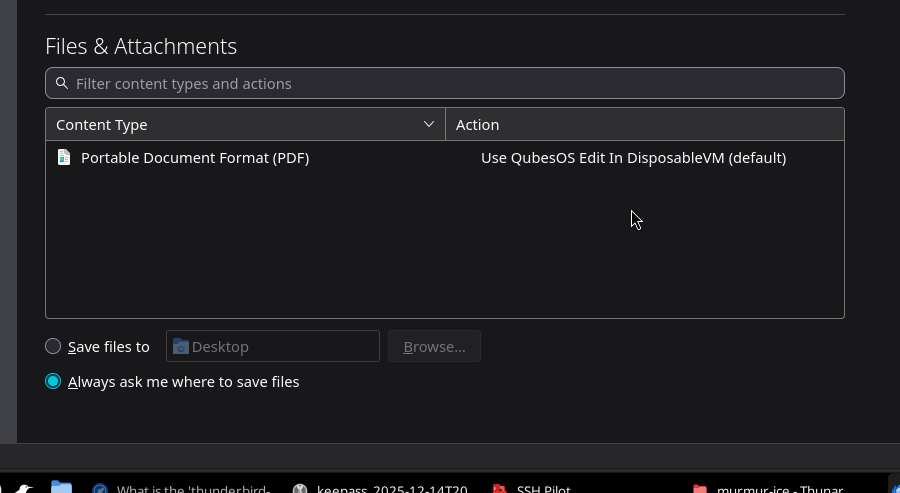The height and width of the screenshot is (493, 900).
Task: Click the search magnifier icon in the filter box
Action: [62, 83]
